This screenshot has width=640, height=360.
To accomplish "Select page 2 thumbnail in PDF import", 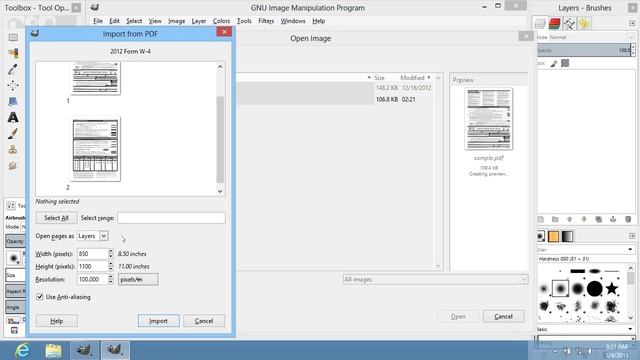I will click(96, 149).
